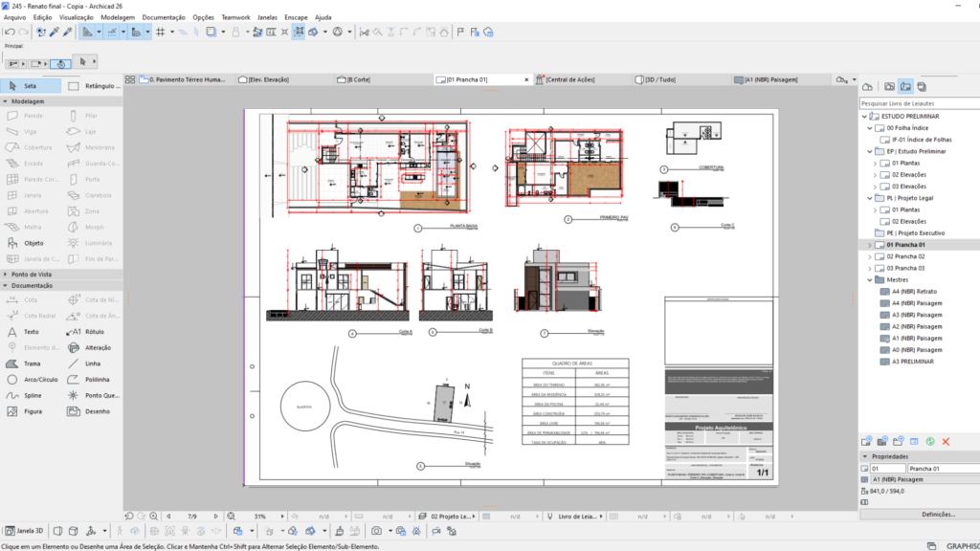The height and width of the screenshot is (551, 980).
Task: Choose the Texto tool
Action: (31, 332)
